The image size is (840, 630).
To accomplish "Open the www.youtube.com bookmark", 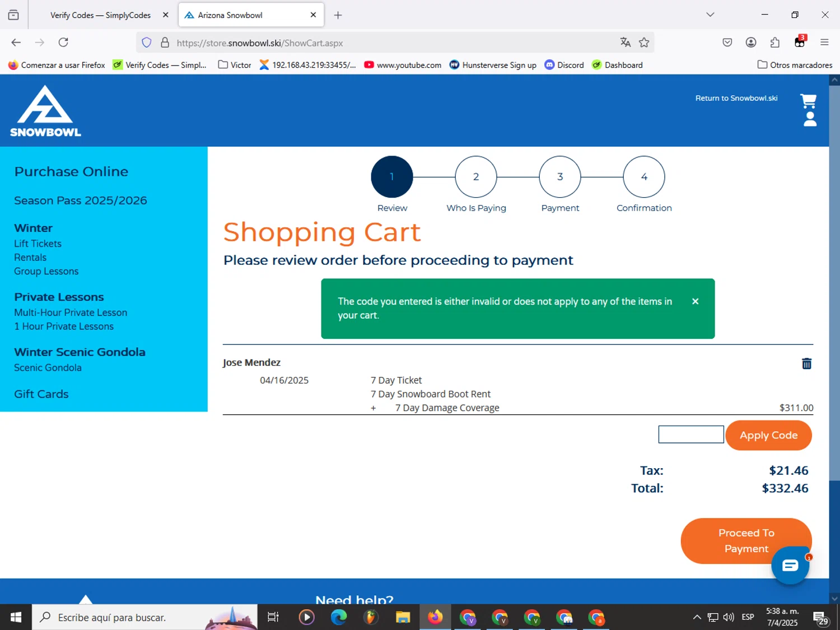I will pos(403,65).
